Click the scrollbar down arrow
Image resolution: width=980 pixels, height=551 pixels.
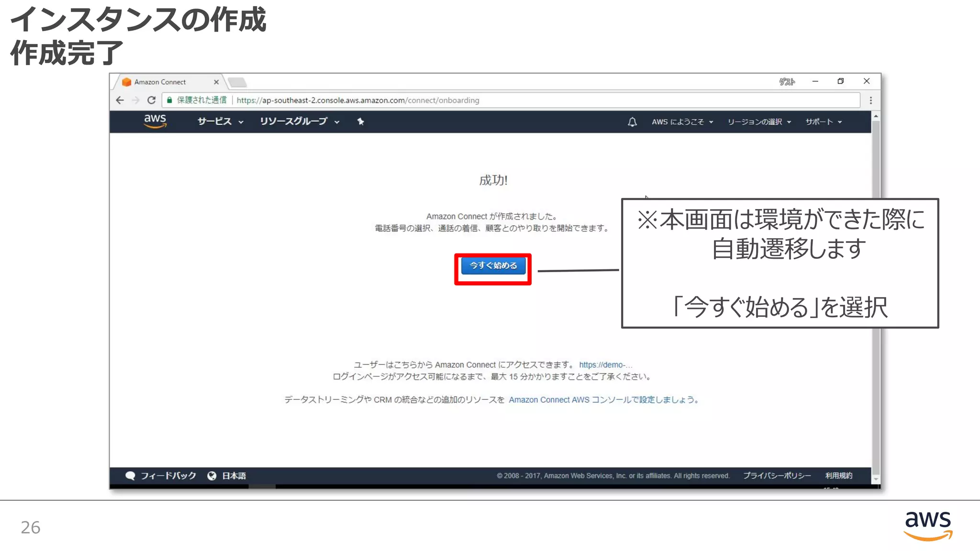876,479
